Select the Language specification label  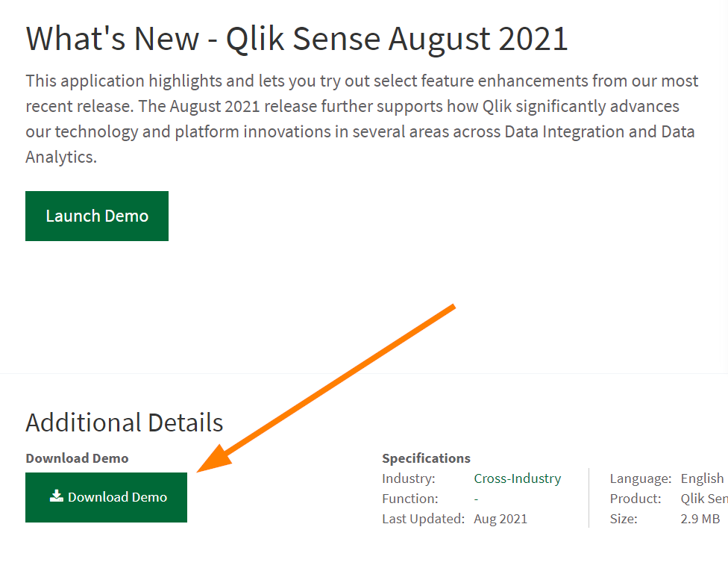pyautogui.click(x=639, y=478)
